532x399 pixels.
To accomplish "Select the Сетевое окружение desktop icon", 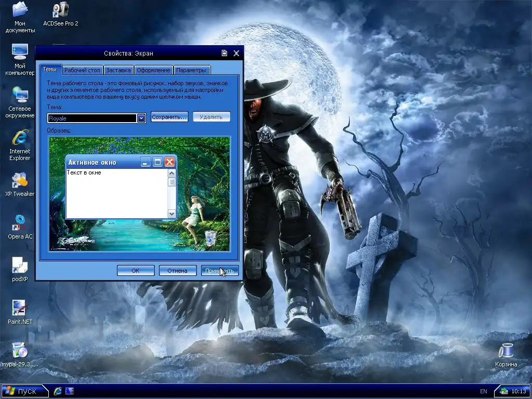I will (x=20, y=102).
